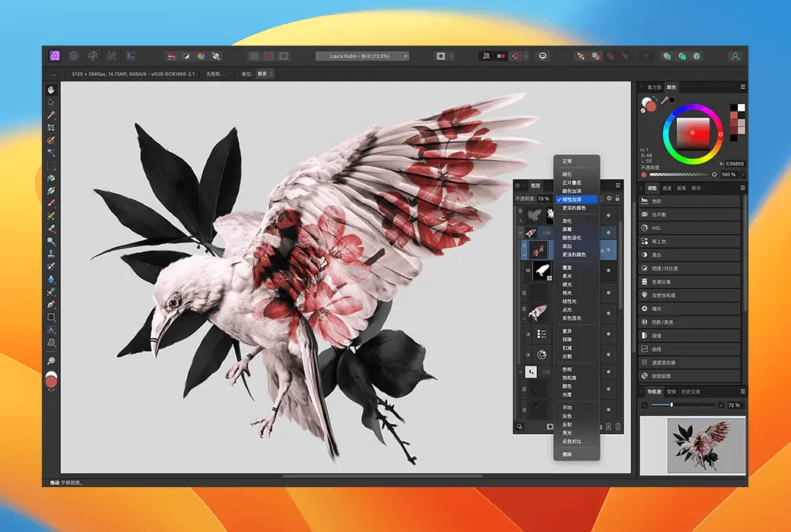Open the Quick Mask options dropdown arrow
791x532 pixels.
[x=452, y=56]
